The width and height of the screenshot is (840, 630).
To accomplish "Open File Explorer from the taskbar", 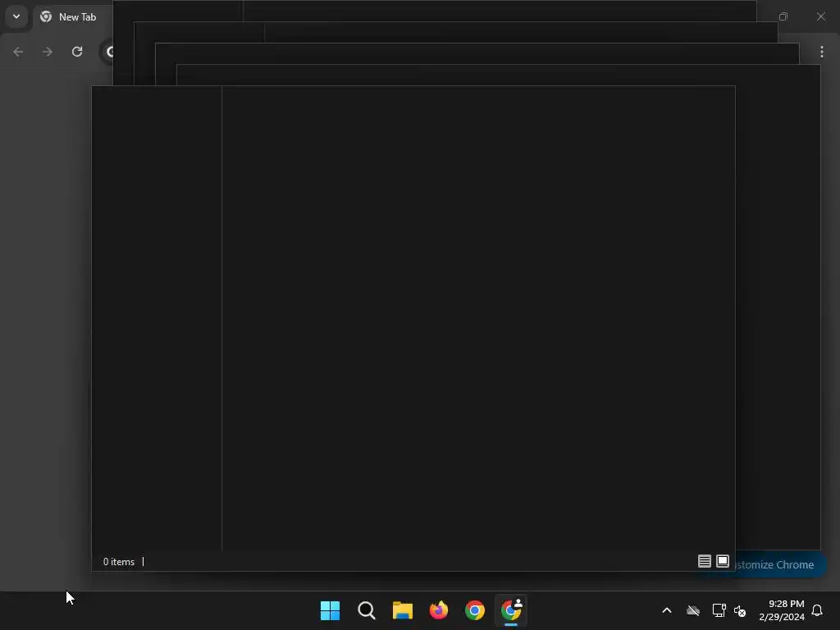I will point(402,610).
